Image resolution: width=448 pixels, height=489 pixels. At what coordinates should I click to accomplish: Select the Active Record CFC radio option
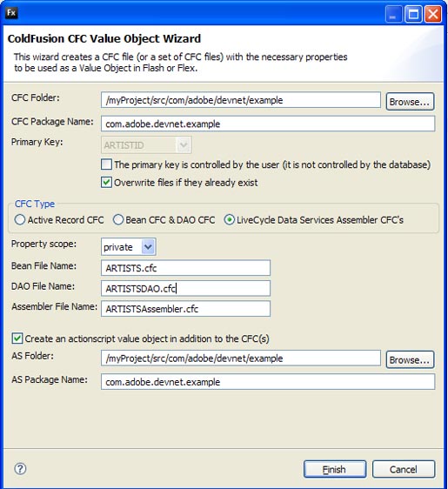[x=20, y=220]
